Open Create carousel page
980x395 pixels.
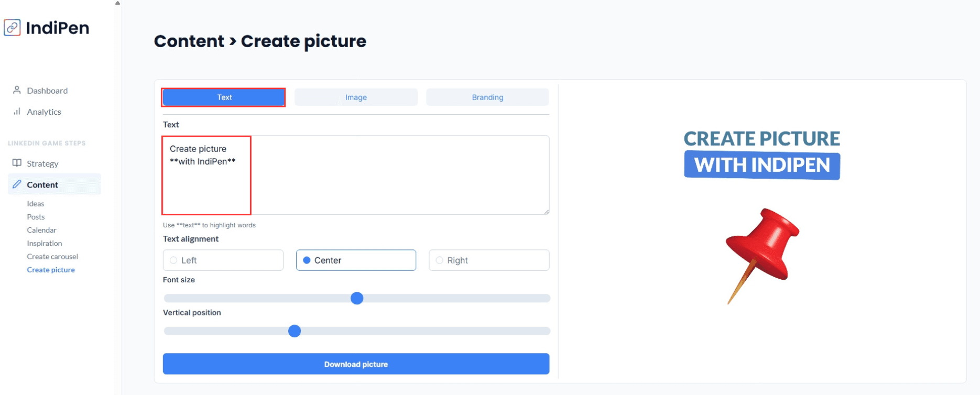click(52, 257)
